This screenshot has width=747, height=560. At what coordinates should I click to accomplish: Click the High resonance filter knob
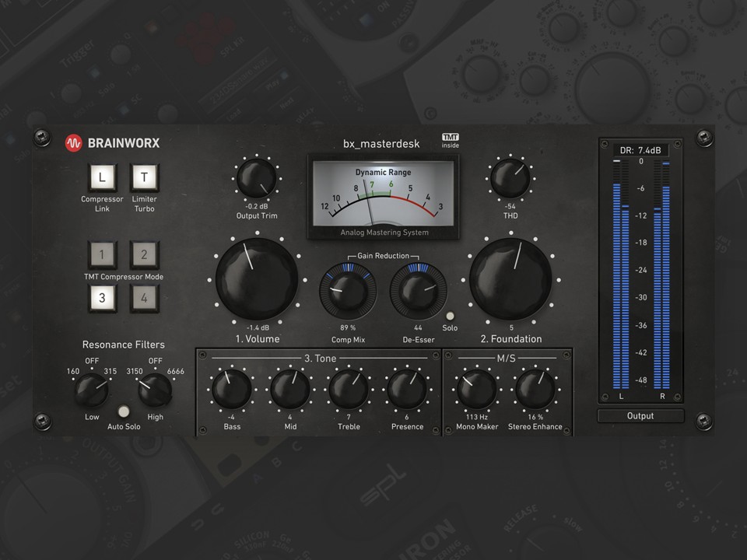coord(155,390)
